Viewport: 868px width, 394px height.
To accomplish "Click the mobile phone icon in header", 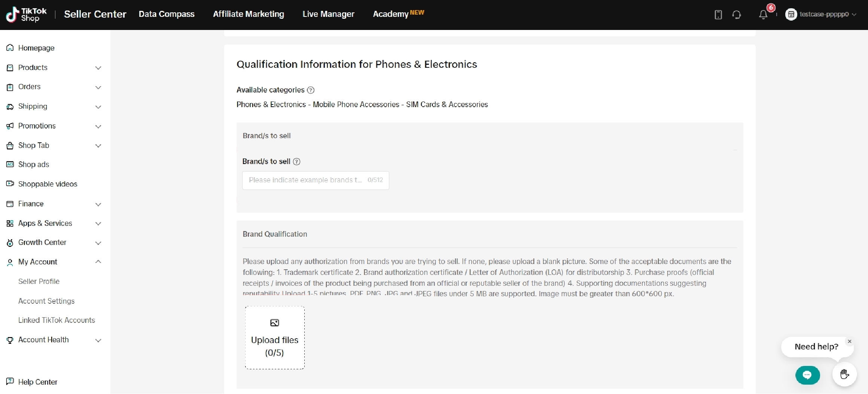I will click(x=718, y=15).
